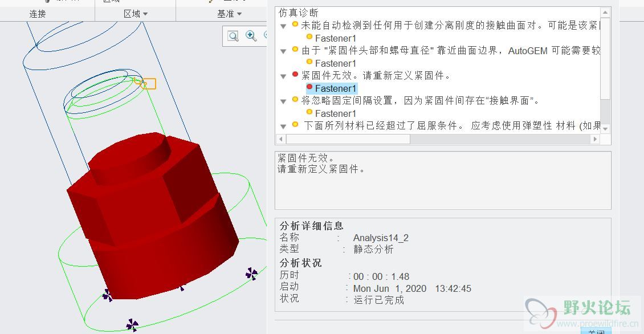Click the 运行已完成 status value
The height and width of the screenshot is (334, 644).
coord(378,300)
